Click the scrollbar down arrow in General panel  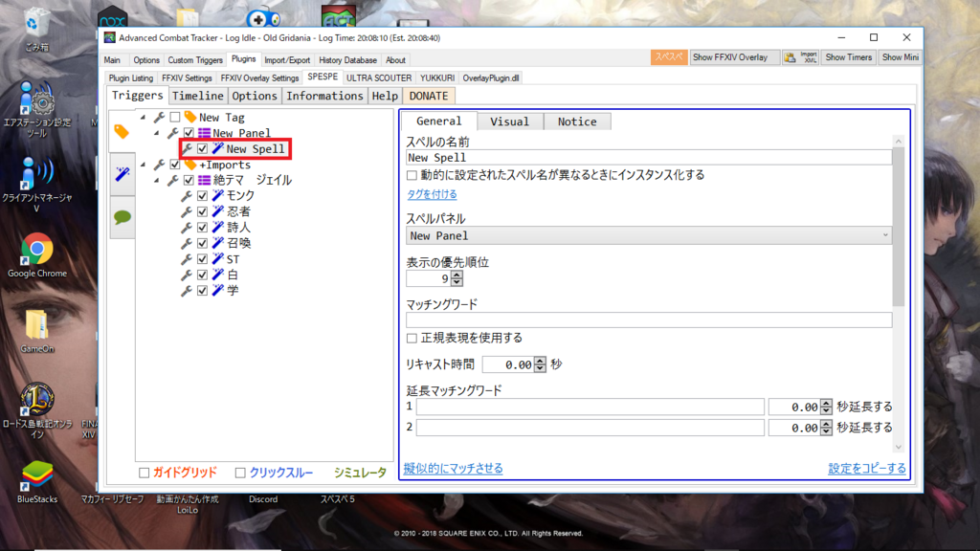tap(899, 447)
